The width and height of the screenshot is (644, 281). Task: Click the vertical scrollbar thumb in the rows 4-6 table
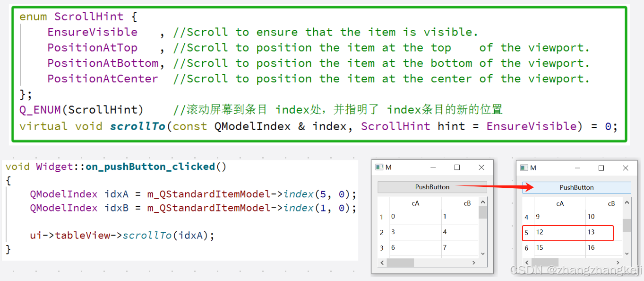click(627, 225)
